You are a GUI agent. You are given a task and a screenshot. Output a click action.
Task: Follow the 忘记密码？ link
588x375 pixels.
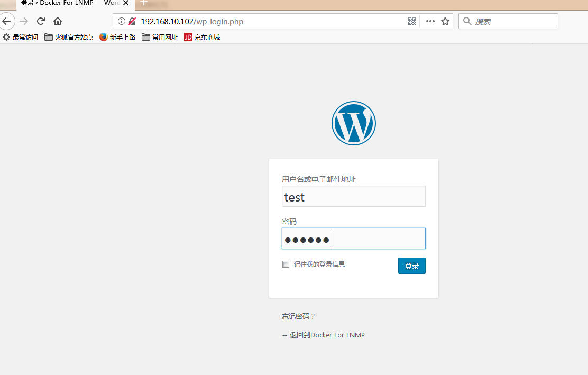[x=299, y=316]
